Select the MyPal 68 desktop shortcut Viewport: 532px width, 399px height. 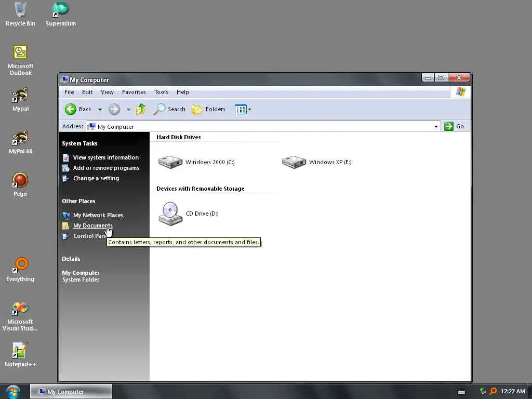coord(20,142)
